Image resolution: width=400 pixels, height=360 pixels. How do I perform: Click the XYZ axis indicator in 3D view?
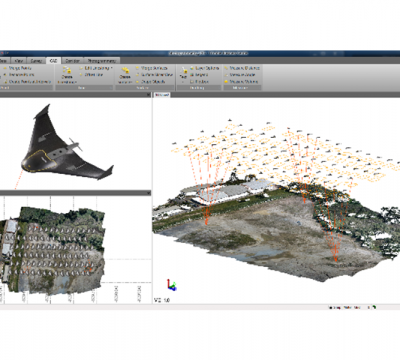(x=172, y=285)
